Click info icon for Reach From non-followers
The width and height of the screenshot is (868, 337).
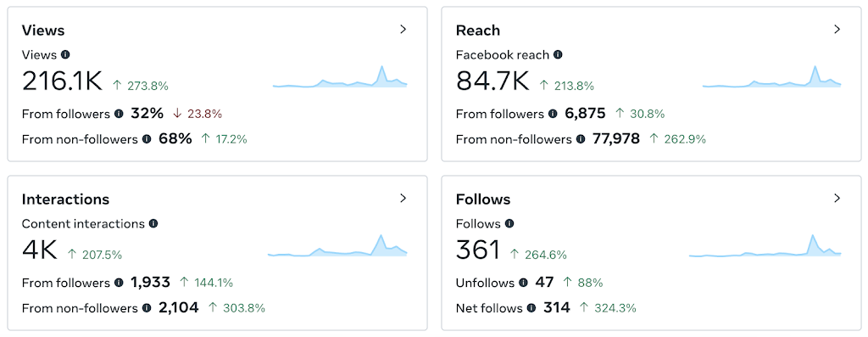(x=581, y=139)
